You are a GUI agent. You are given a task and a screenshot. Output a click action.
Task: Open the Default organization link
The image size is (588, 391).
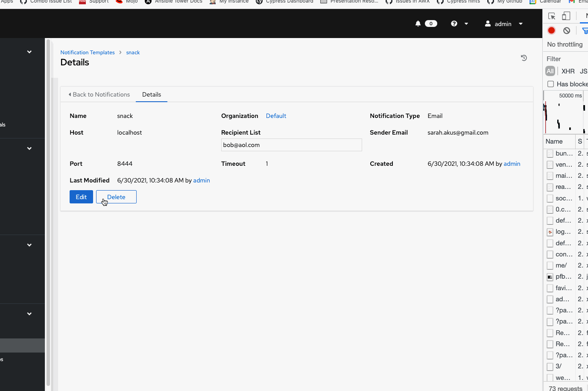(276, 116)
